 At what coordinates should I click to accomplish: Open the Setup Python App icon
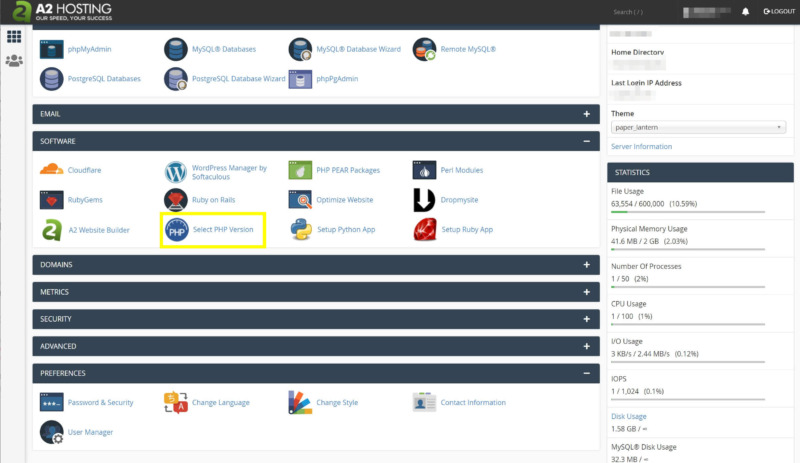pos(302,230)
